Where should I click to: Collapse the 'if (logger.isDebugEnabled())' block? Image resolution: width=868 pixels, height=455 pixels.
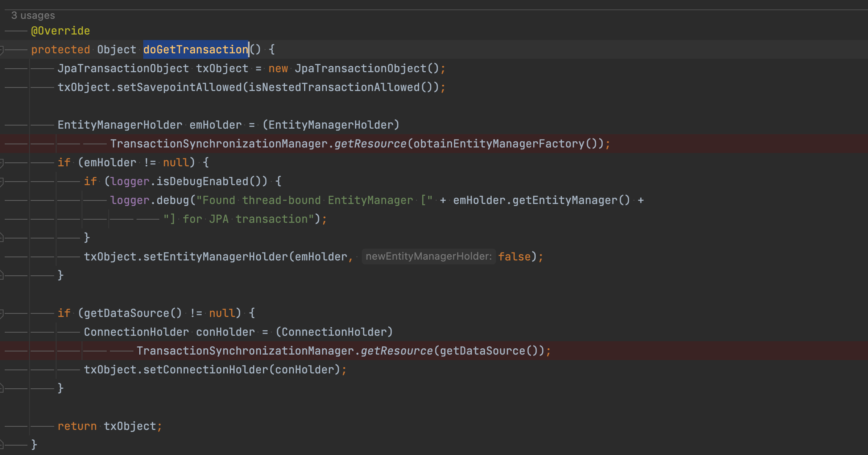(2, 182)
